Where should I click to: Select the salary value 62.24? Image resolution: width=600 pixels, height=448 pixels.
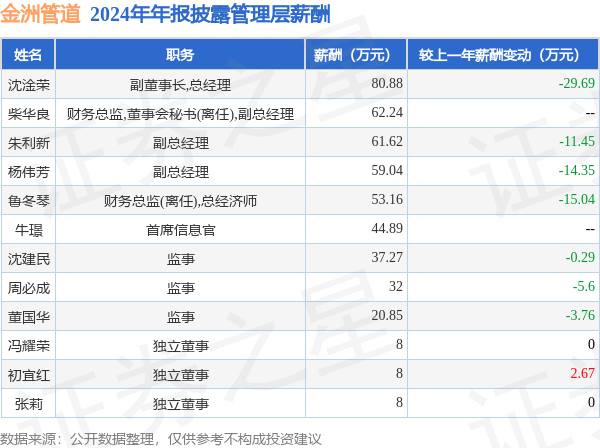click(x=387, y=112)
